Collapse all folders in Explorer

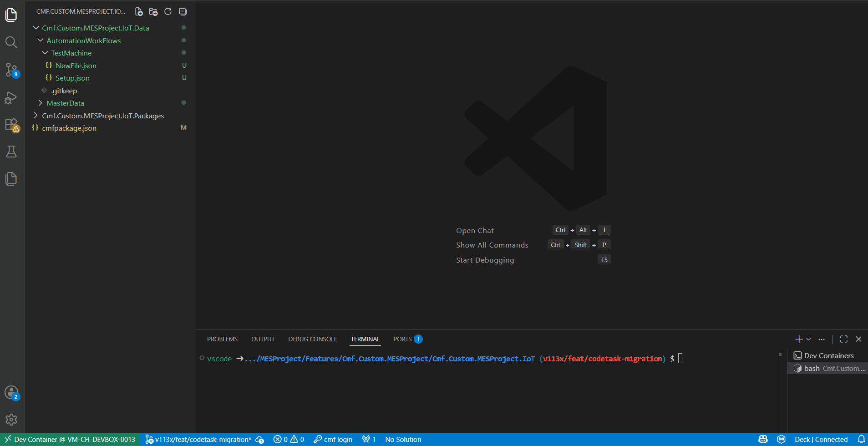[x=183, y=11]
